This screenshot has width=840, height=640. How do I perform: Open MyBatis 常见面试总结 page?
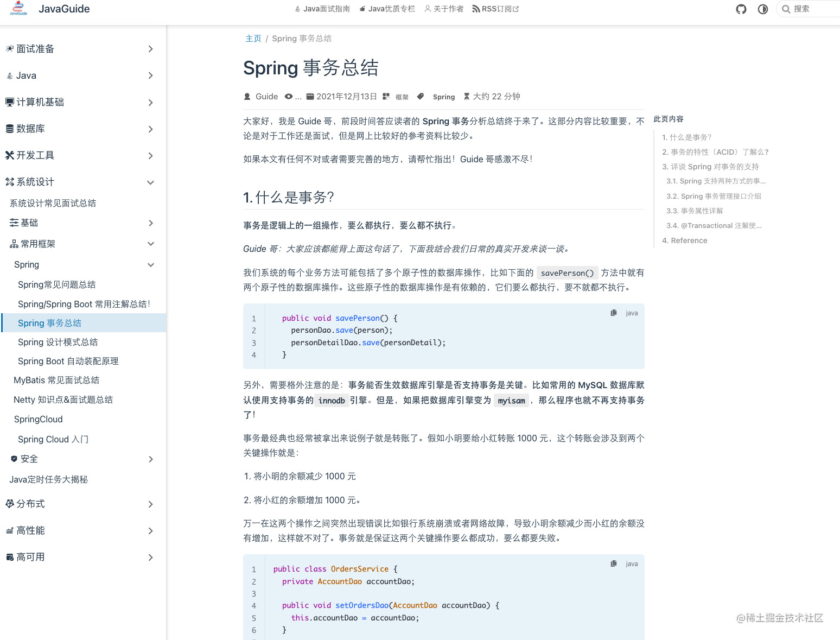click(56, 380)
